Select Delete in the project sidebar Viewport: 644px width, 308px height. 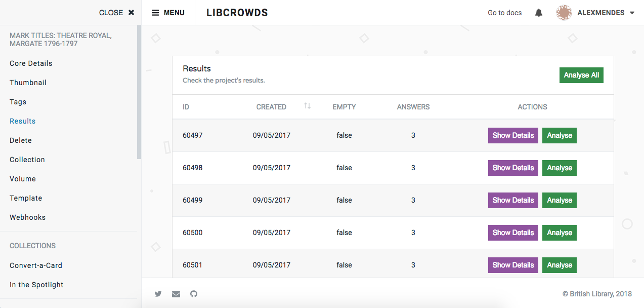point(20,140)
